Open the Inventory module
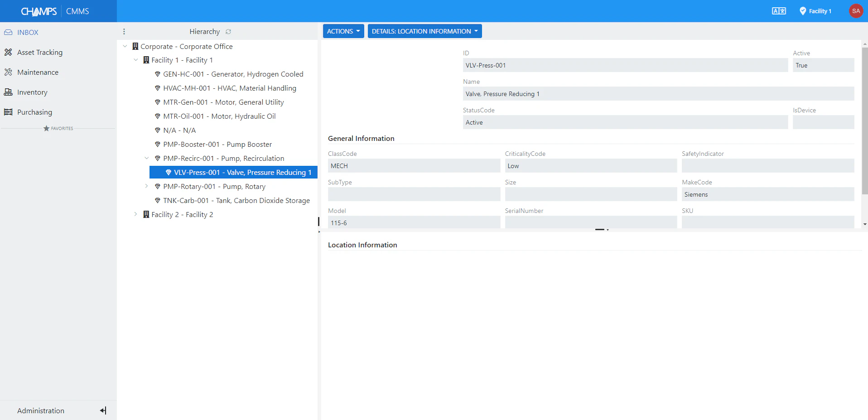The image size is (868, 420). coord(32,92)
